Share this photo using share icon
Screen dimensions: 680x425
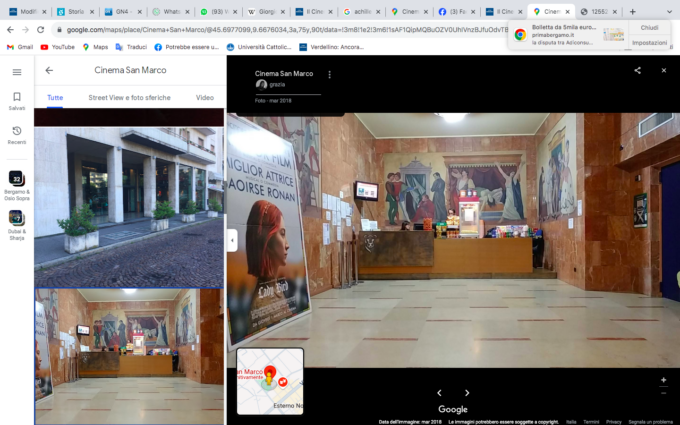[x=638, y=71]
